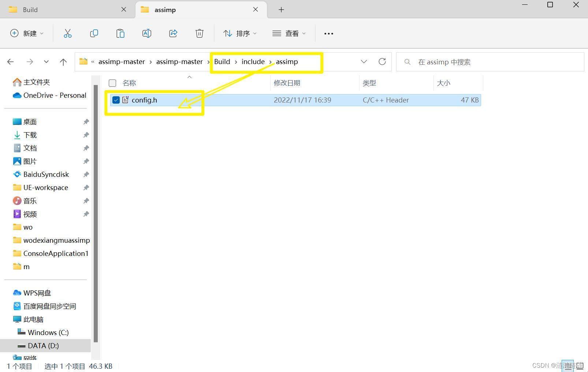
Task: Expand chevron after first assimp-master breadcrumb
Action: (150, 62)
